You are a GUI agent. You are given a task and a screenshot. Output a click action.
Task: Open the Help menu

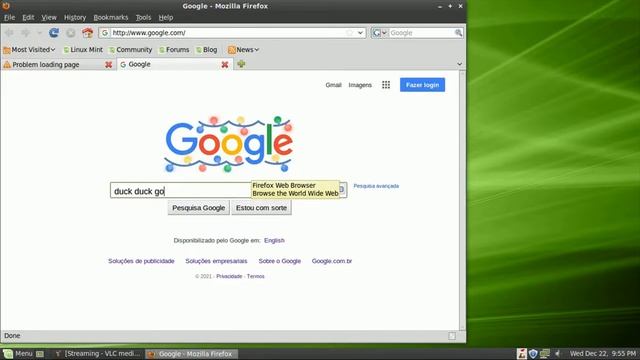[x=166, y=18]
